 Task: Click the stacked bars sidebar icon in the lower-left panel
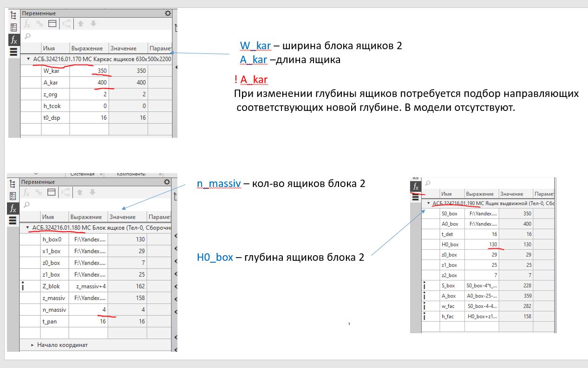point(13,220)
